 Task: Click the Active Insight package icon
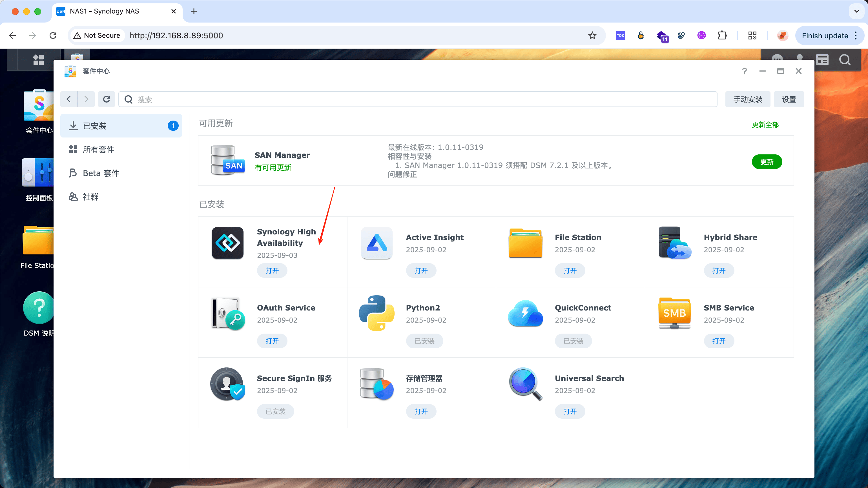click(x=377, y=243)
